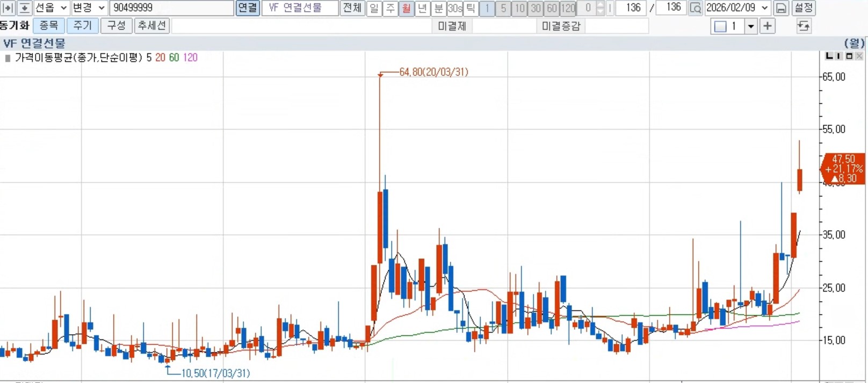868x383 pixels.
Task: Click the stepper arrows next to the 0 field
Action: [x=600, y=8]
